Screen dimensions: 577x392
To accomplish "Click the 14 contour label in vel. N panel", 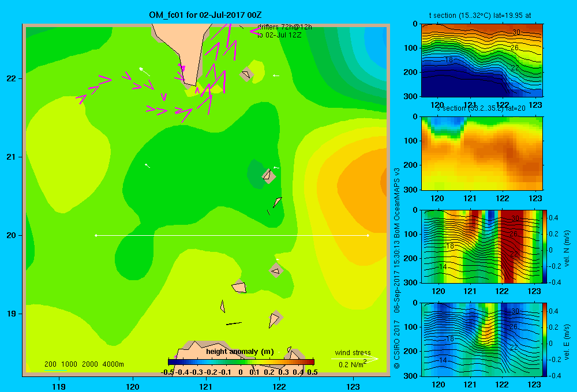I will pos(443,266).
